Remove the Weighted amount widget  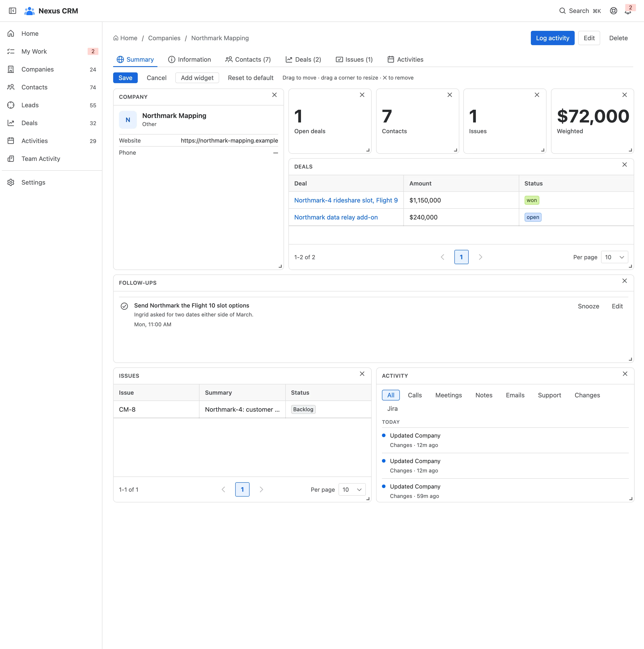click(625, 95)
